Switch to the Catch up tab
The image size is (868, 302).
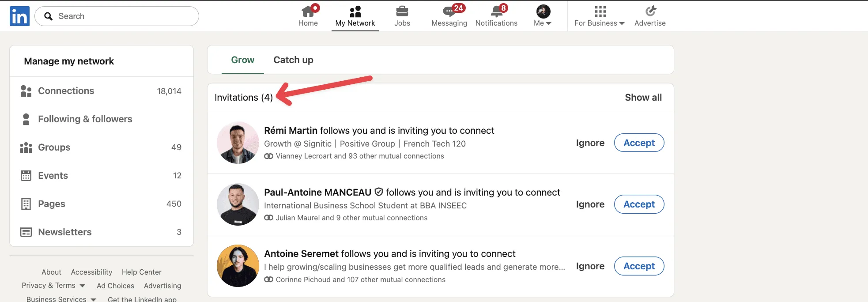coord(293,60)
